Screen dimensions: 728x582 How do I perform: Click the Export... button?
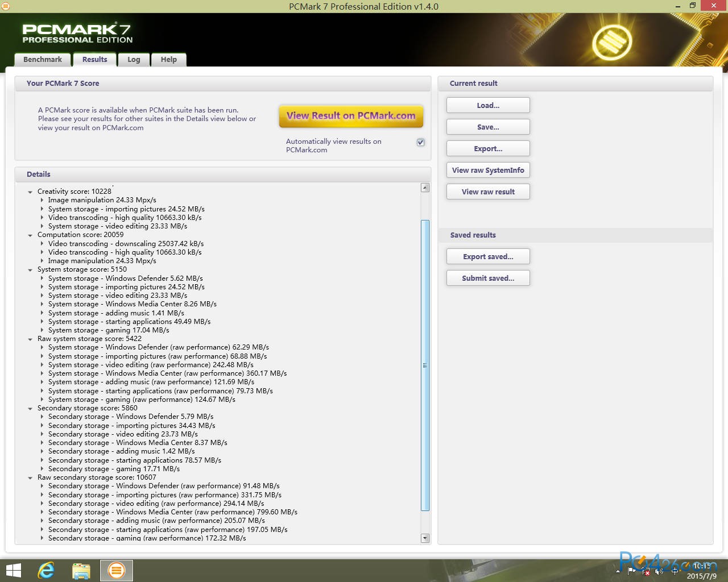(488, 148)
